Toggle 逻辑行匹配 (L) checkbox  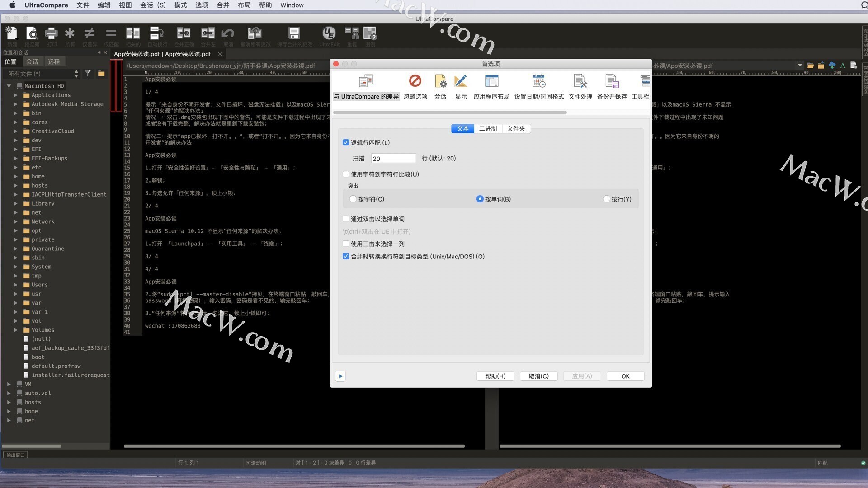346,143
